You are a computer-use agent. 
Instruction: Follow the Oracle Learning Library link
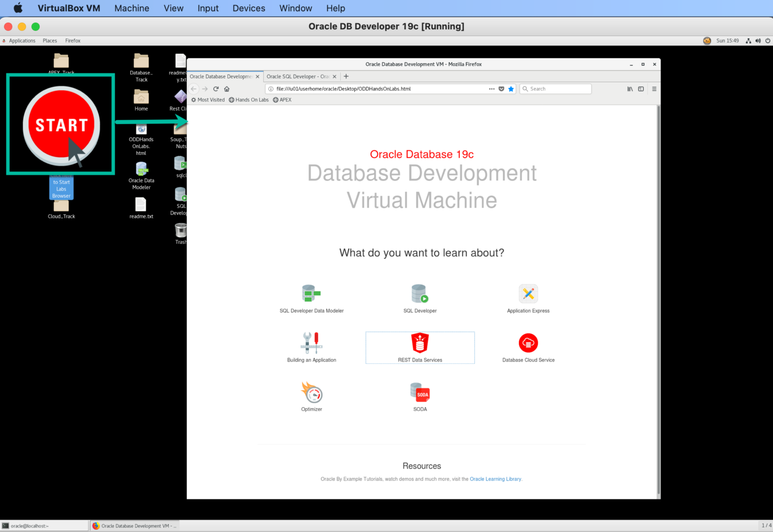495,479
